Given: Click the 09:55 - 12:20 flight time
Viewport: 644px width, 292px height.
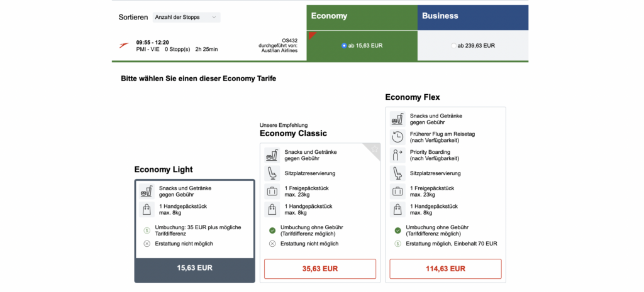Looking at the screenshot, I should coord(152,42).
